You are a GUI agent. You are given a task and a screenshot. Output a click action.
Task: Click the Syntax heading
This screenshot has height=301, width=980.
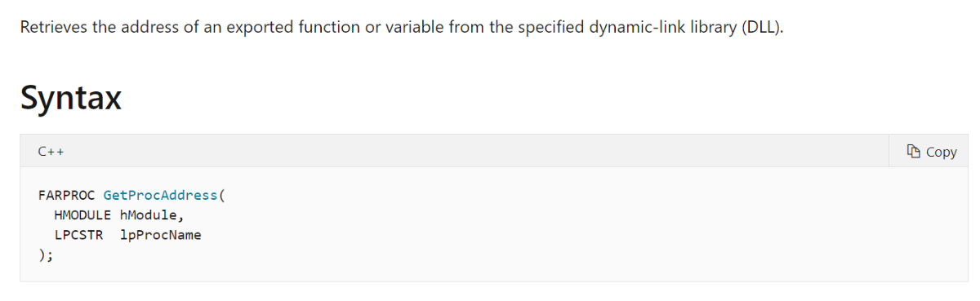click(x=71, y=98)
